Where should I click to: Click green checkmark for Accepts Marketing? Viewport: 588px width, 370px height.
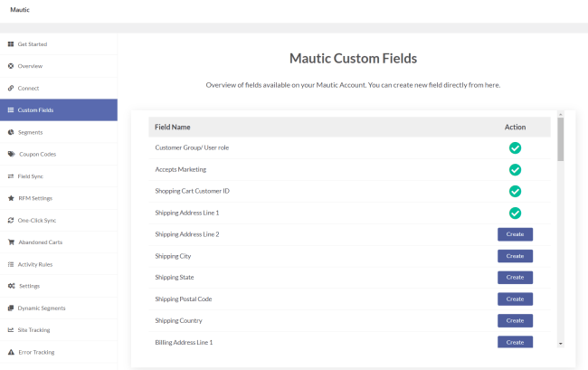[x=515, y=169]
